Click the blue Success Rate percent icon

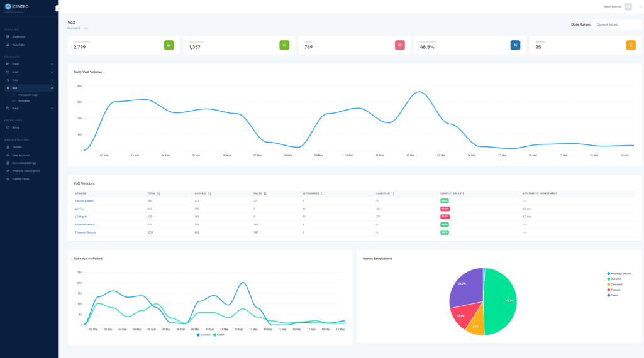click(515, 45)
